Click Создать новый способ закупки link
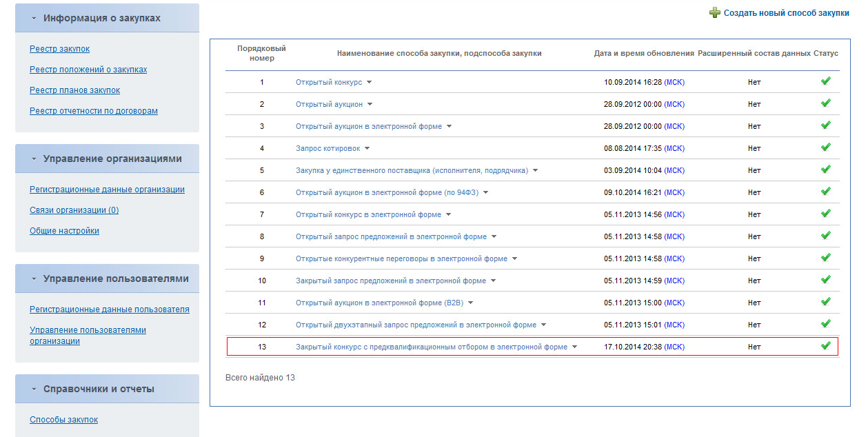868x437 pixels. point(786,13)
